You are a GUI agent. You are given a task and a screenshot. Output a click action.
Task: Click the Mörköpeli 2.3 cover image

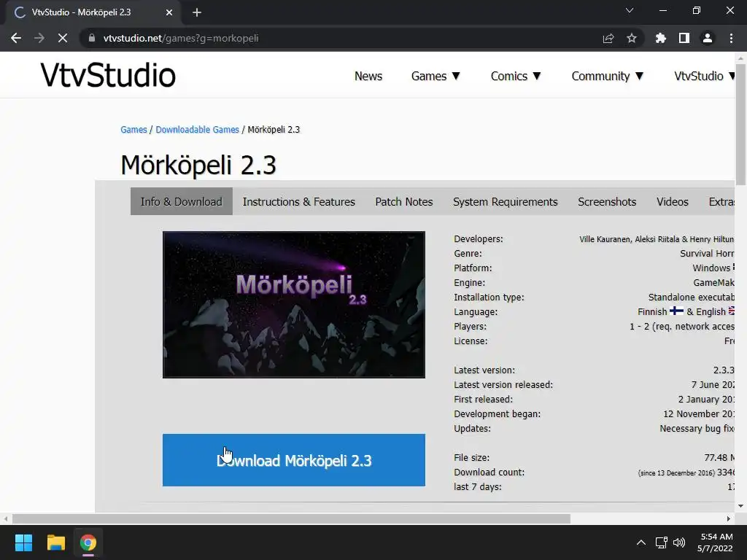[x=294, y=305]
